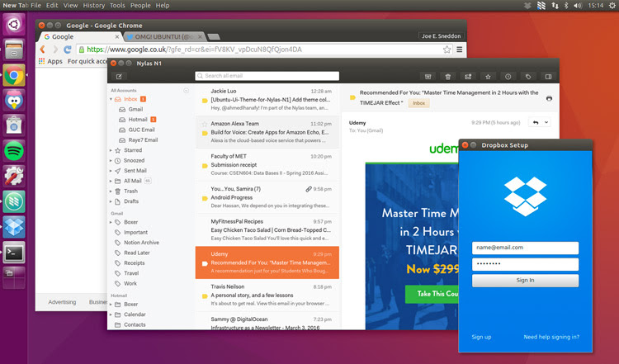
Task: Switch to OMG! UBUNTU! Chrome tab
Action: tap(164, 36)
